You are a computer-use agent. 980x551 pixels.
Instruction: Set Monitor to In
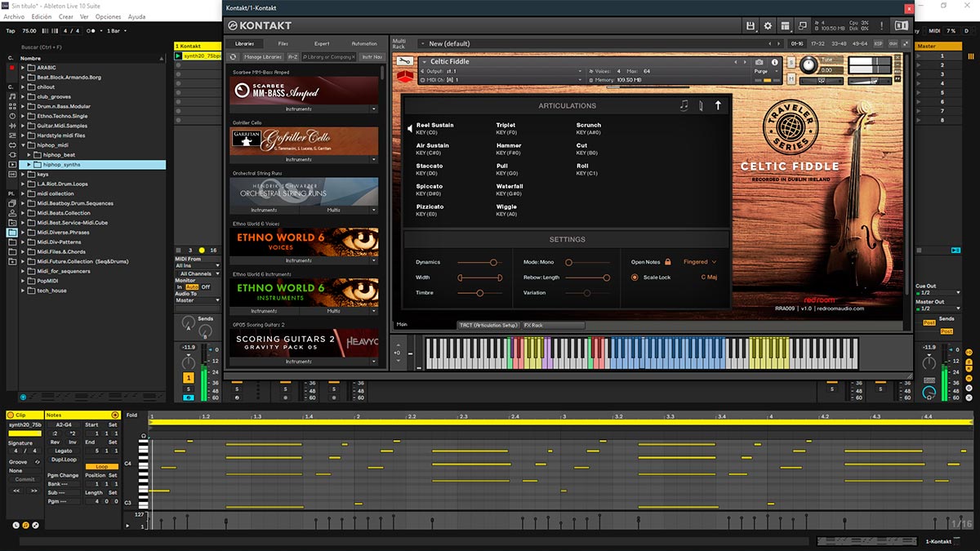pyautogui.click(x=180, y=287)
